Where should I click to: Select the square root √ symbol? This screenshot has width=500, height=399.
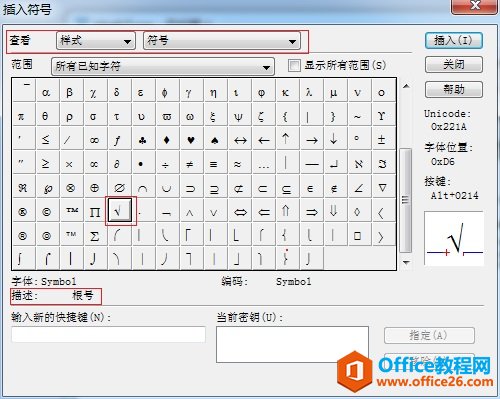[x=119, y=211]
